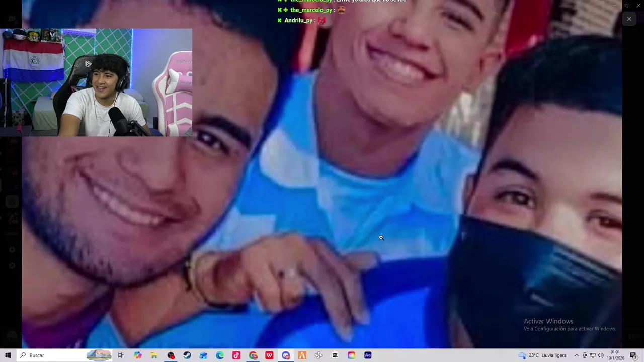This screenshot has height=362, width=644.
Task: Launch Copilot from the taskbar
Action: (137, 355)
